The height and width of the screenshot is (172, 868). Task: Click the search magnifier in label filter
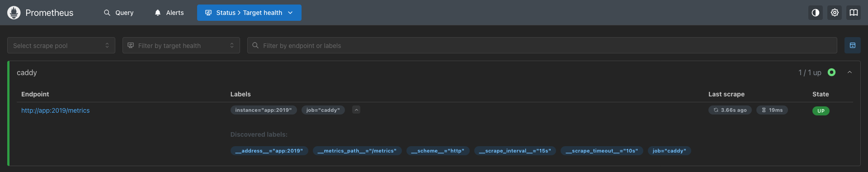pyautogui.click(x=255, y=45)
